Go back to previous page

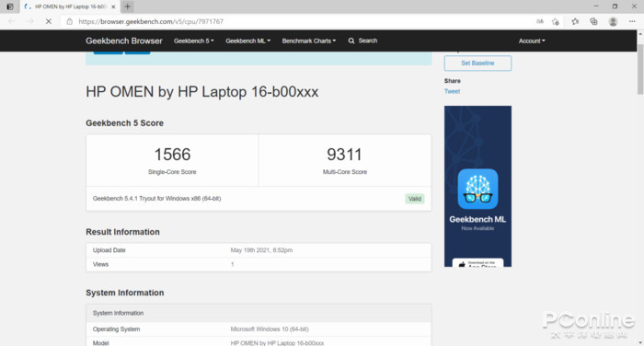11,21
